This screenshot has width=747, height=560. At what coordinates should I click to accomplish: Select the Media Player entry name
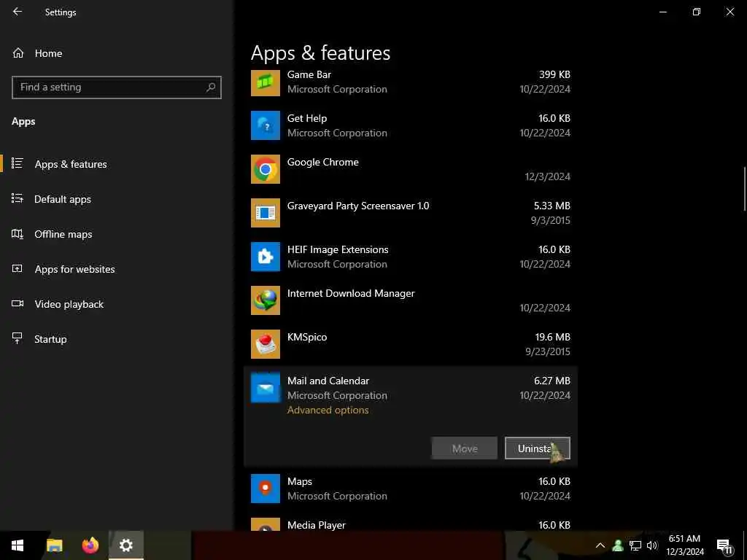pyautogui.click(x=317, y=525)
